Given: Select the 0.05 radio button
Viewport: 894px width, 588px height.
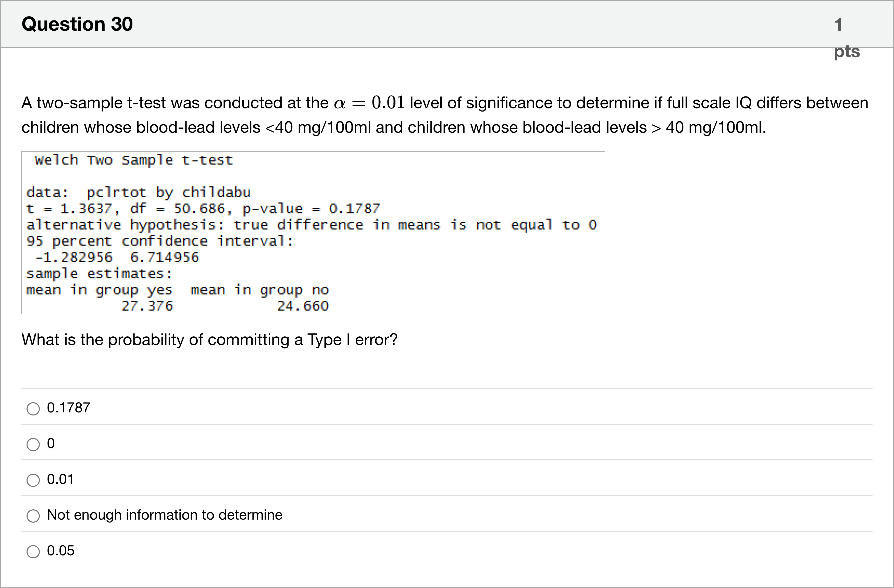Looking at the screenshot, I should click(33, 551).
